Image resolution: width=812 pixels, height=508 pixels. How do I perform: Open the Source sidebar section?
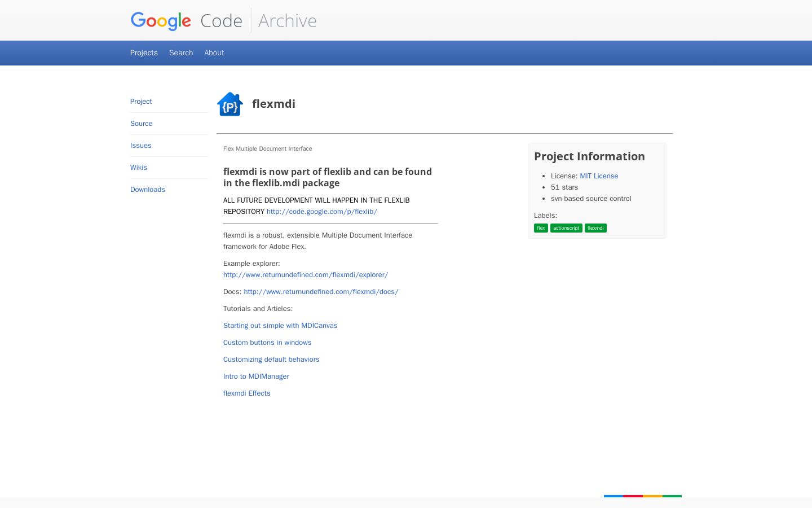click(x=142, y=124)
